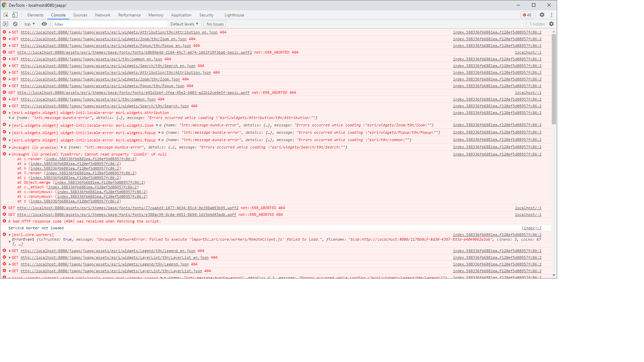Viewport: 644px width, 362px height.
Task: Click the red error count badge
Action: pos(528,15)
